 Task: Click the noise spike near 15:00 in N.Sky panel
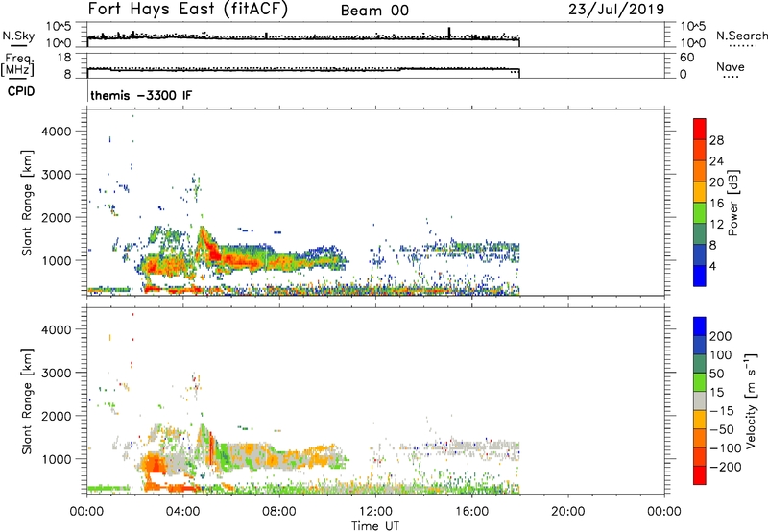[448, 33]
